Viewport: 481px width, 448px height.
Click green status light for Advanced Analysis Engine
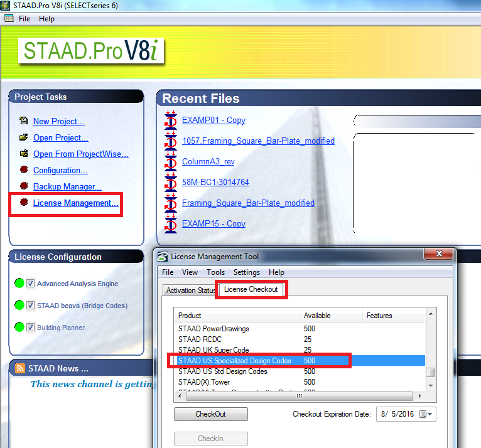tap(19, 283)
